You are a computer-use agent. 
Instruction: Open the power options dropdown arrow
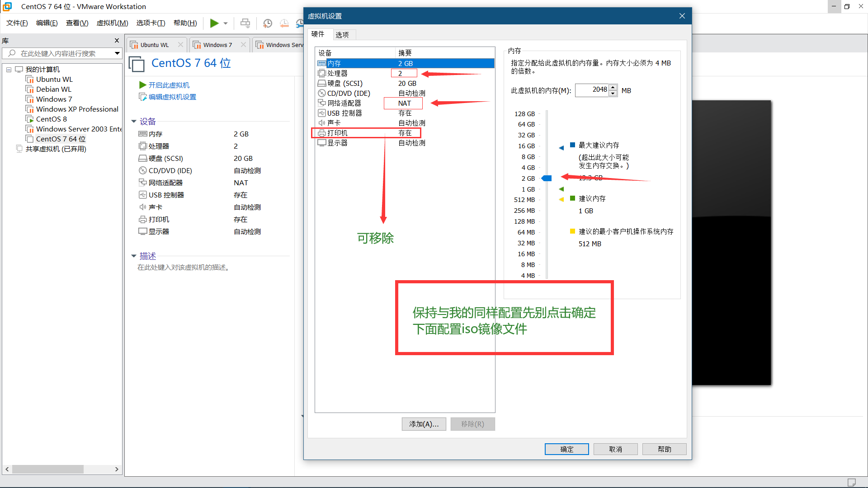pos(226,23)
